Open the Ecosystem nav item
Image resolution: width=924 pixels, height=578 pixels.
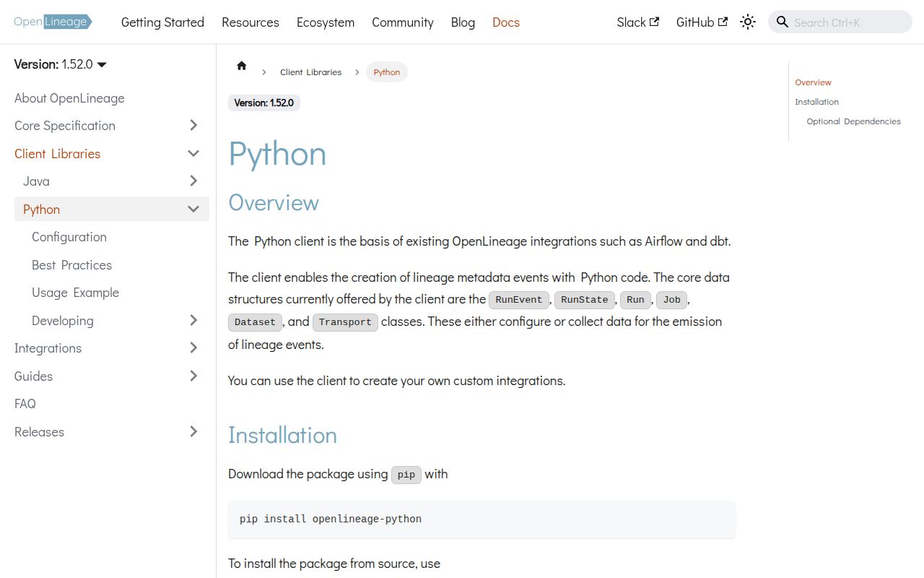pos(326,22)
